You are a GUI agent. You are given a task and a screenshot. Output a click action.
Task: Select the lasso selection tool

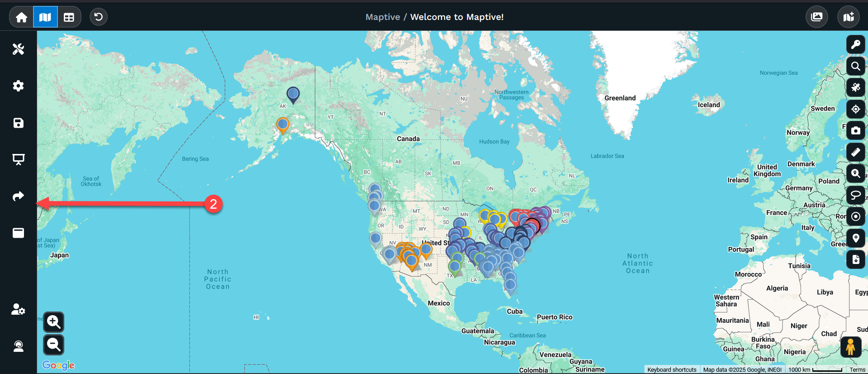coord(856,195)
